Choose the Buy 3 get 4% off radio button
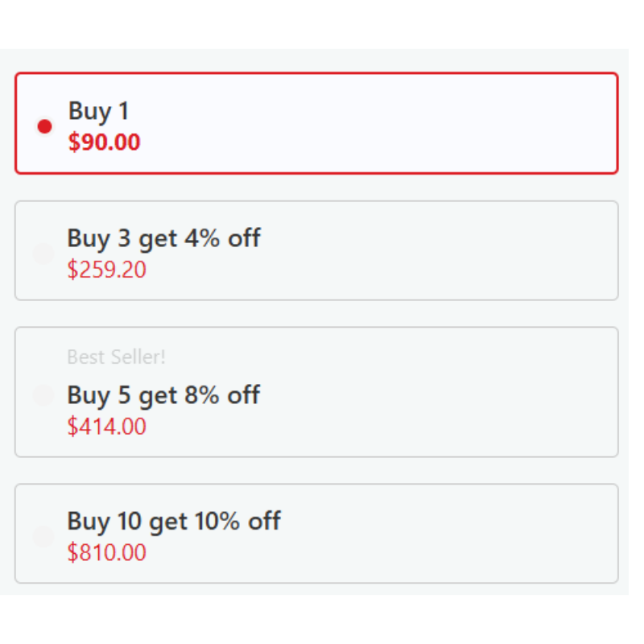 click(43, 254)
